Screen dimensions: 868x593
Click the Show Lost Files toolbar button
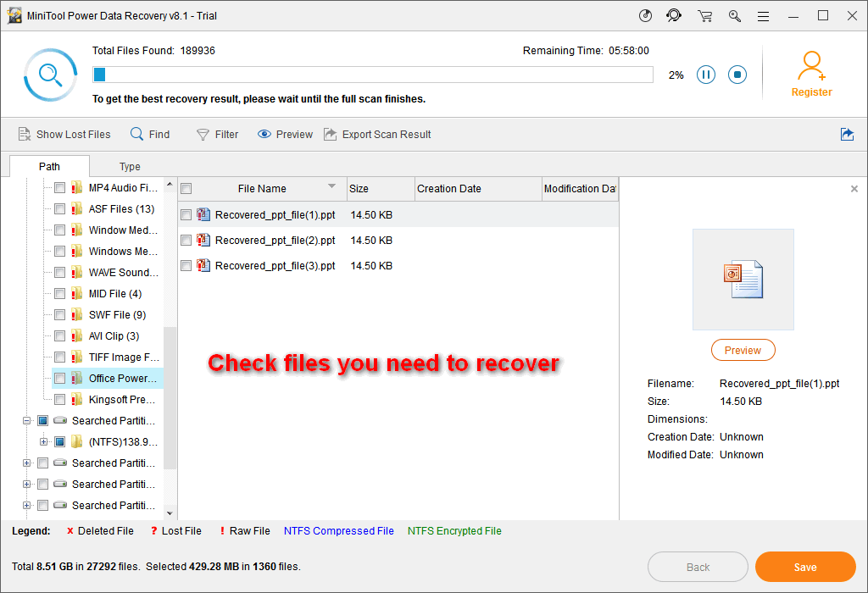point(64,134)
